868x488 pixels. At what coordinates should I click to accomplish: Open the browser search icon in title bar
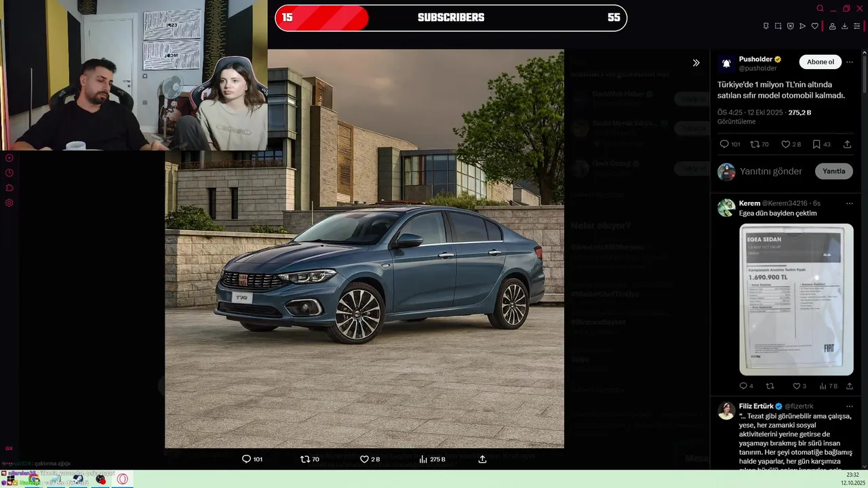click(820, 9)
